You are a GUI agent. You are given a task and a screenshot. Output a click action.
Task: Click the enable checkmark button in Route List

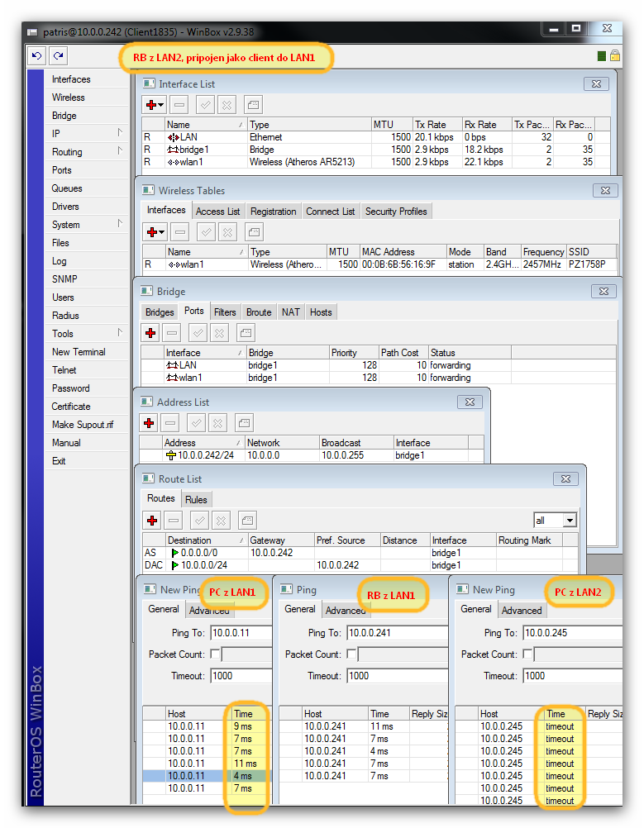200,520
